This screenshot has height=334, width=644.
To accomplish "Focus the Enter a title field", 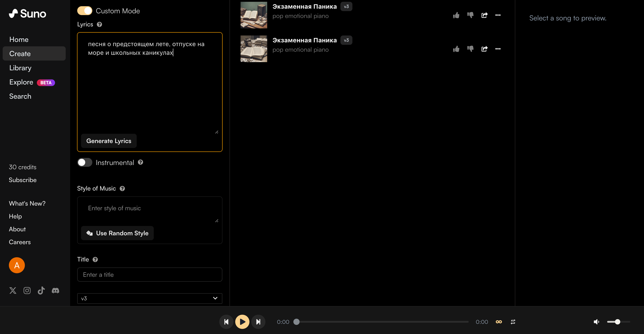I will click(x=150, y=275).
